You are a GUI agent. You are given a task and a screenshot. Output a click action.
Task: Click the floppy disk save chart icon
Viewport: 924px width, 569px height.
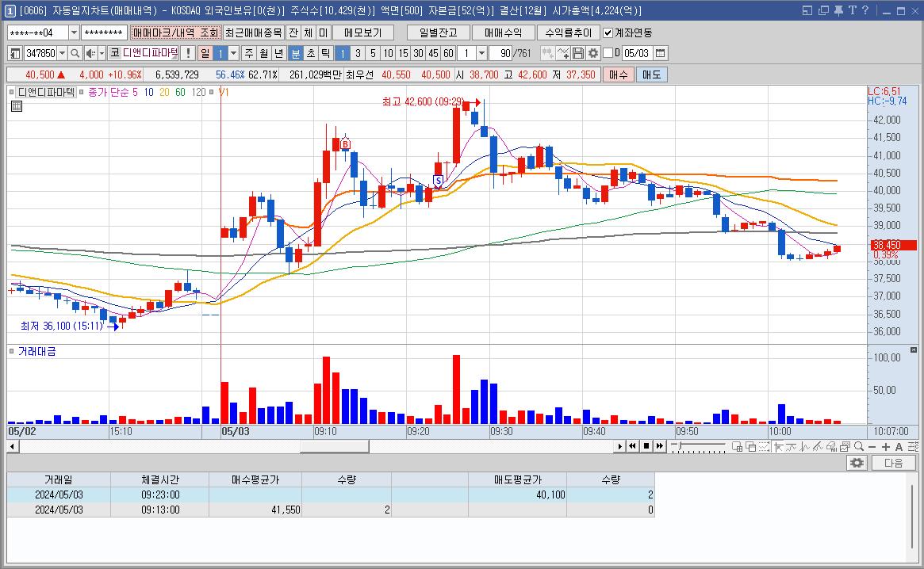578,54
